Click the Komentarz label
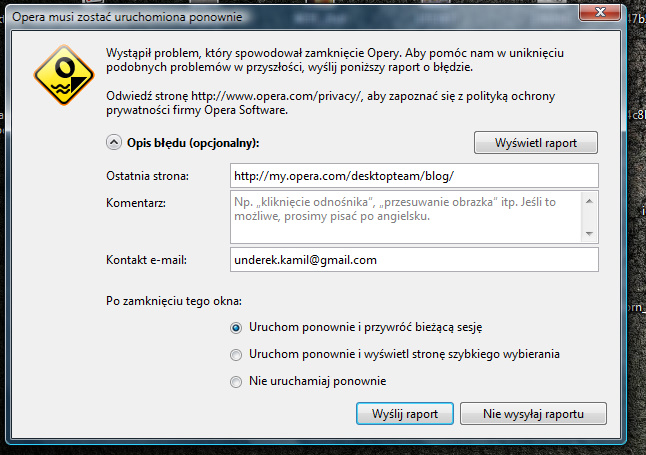This screenshot has height=455, width=646. [135, 203]
